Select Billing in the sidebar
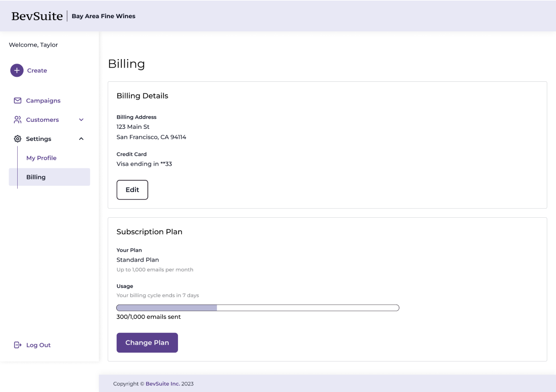The height and width of the screenshot is (392, 556). tap(50, 177)
